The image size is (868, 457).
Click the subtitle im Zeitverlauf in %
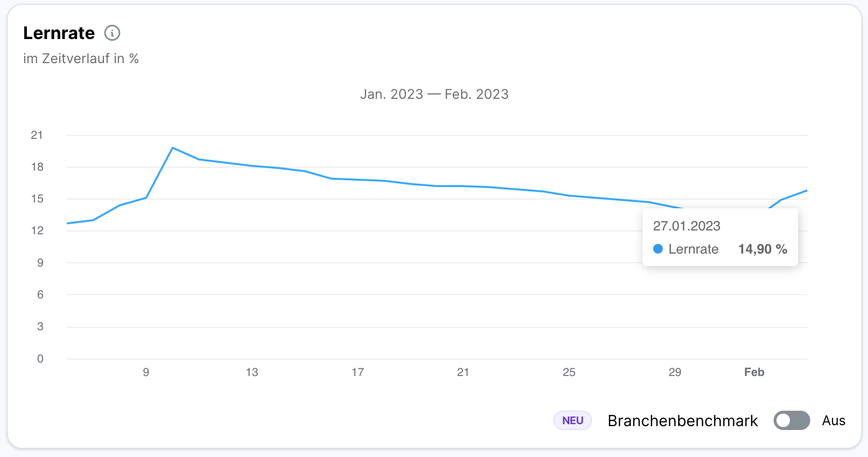pyautogui.click(x=80, y=58)
